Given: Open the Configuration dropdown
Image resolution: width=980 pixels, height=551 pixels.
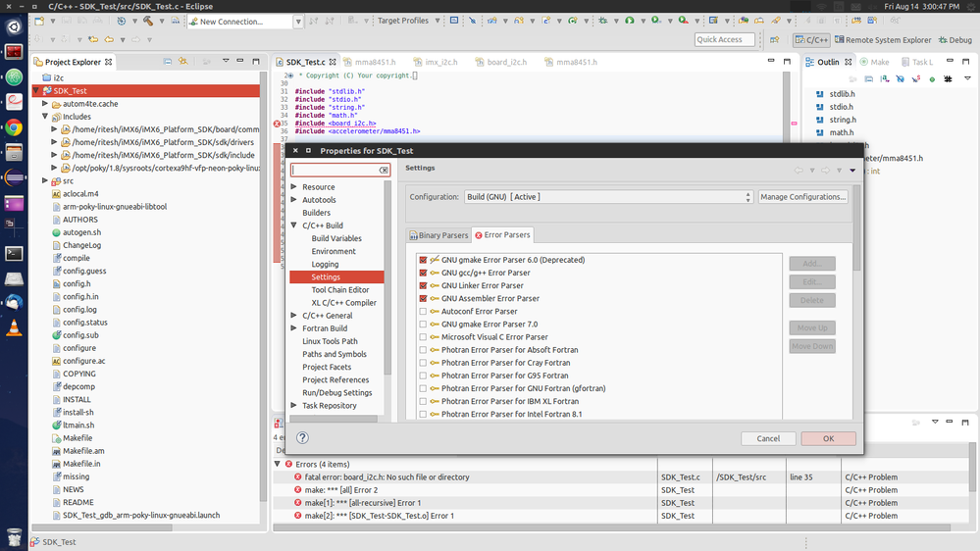Looking at the screenshot, I should pos(608,197).
